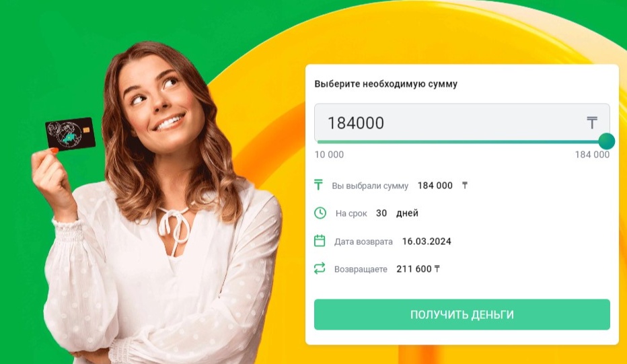
Task: Click the Выберите необходимую сумму heading
Action: click(386, 84)
